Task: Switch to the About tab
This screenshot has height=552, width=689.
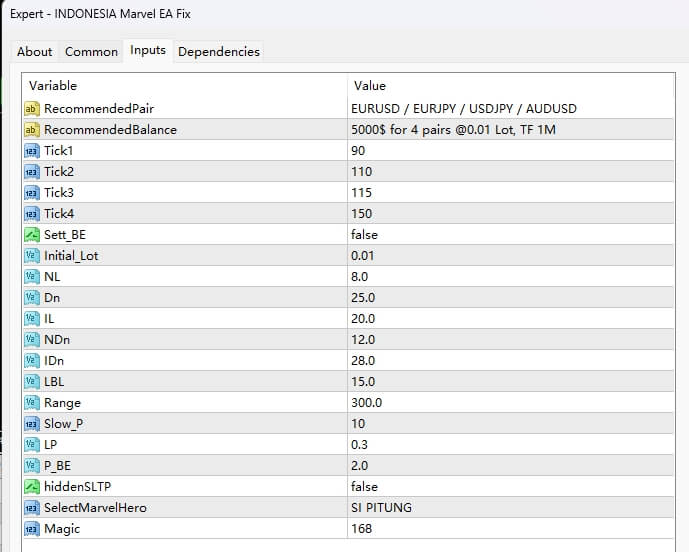Action: point(35,52)
